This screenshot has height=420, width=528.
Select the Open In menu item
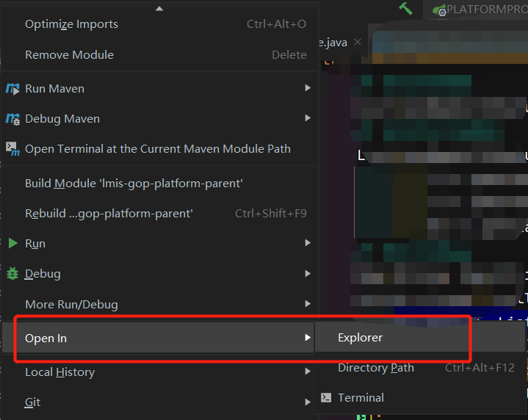159,338
